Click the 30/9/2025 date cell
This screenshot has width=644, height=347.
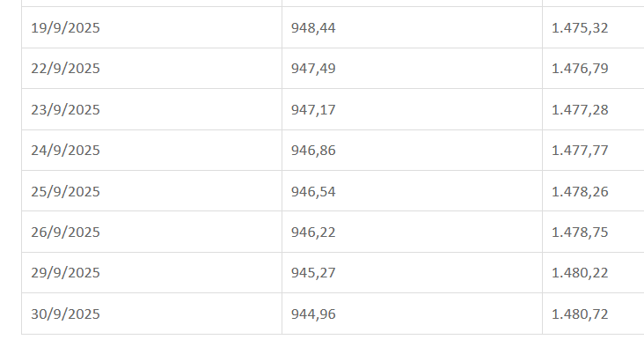151,314
